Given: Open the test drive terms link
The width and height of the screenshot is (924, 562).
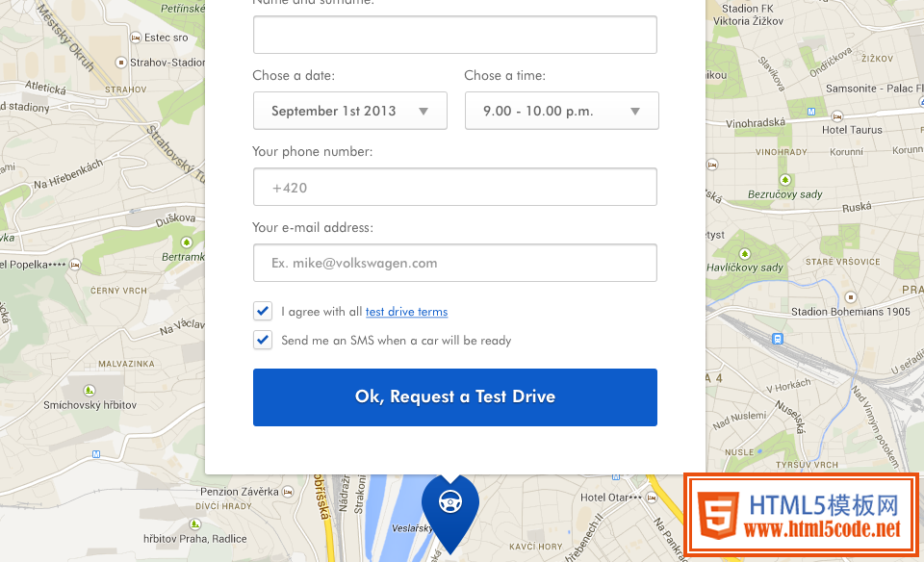Looking at the screenshot, I should tap(406, 312).
